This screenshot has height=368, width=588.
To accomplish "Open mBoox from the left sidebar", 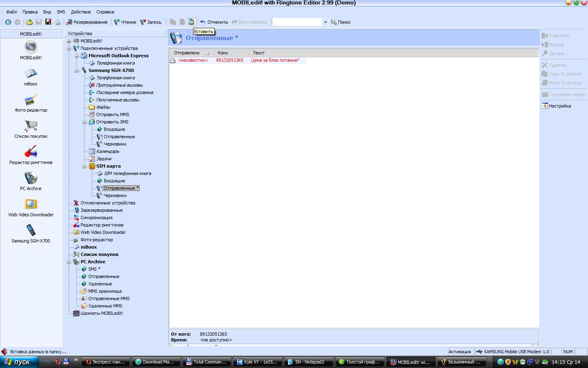I will 31,77.
